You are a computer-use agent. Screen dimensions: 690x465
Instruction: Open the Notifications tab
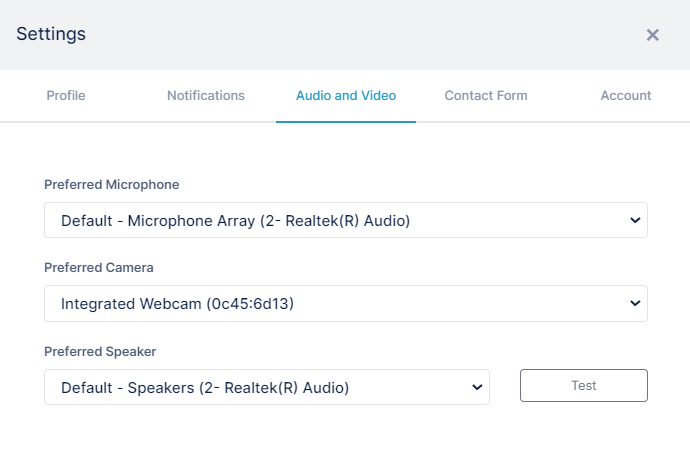pyautogui.click(x=206, y=95)
